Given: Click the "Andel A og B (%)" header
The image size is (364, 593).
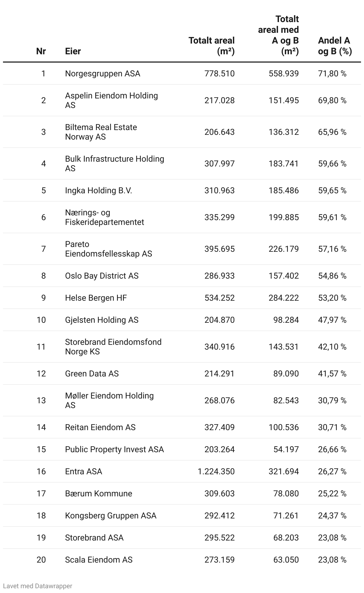Looking at the screenshot, I should (334, 46).
